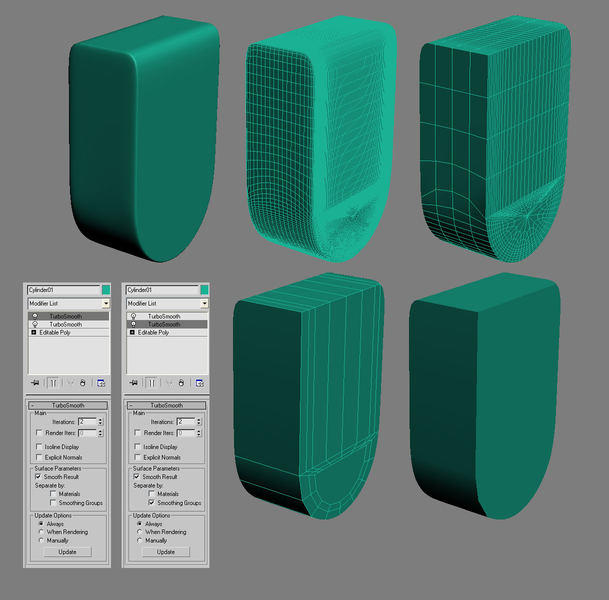Screen dimensions: 609x600
Task: Open Configure Modifier Sets in right panel
Action: coord(200,383)
